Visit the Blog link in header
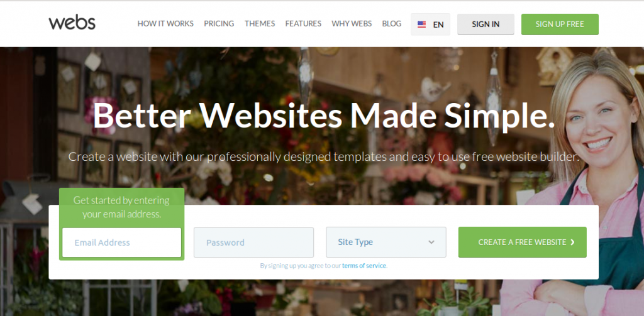 391,24
